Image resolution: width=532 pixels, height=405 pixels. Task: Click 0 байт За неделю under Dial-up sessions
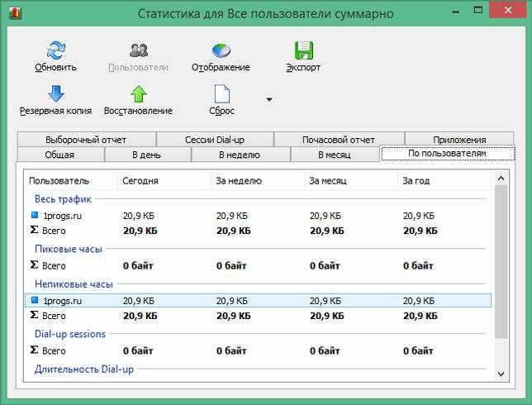[231, 350]
